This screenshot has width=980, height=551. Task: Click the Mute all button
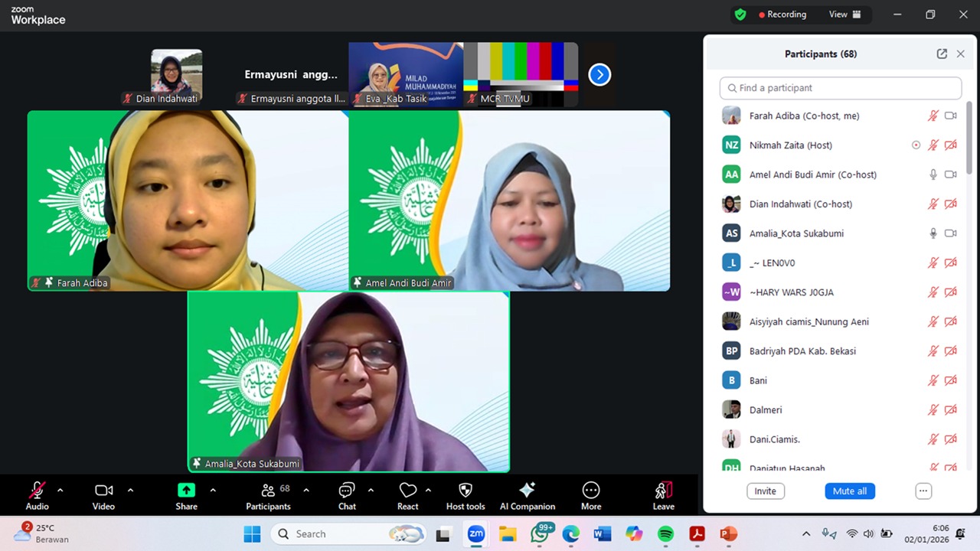[850, 491]
